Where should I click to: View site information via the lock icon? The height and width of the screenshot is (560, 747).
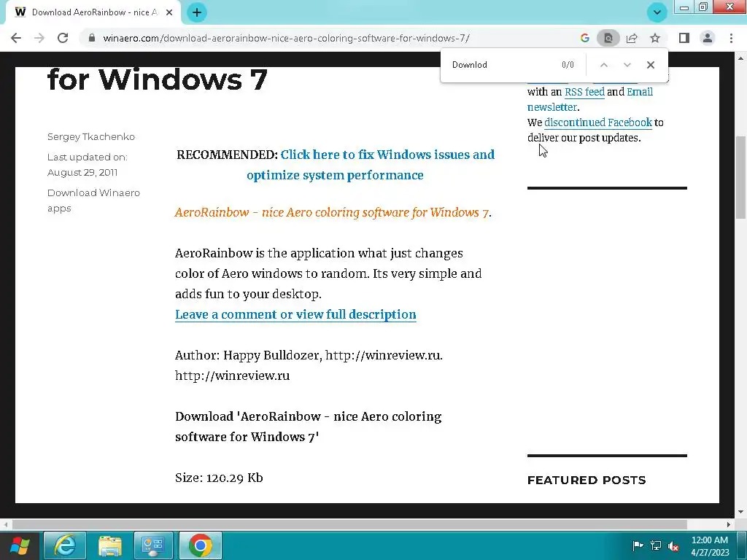[92, 38]
